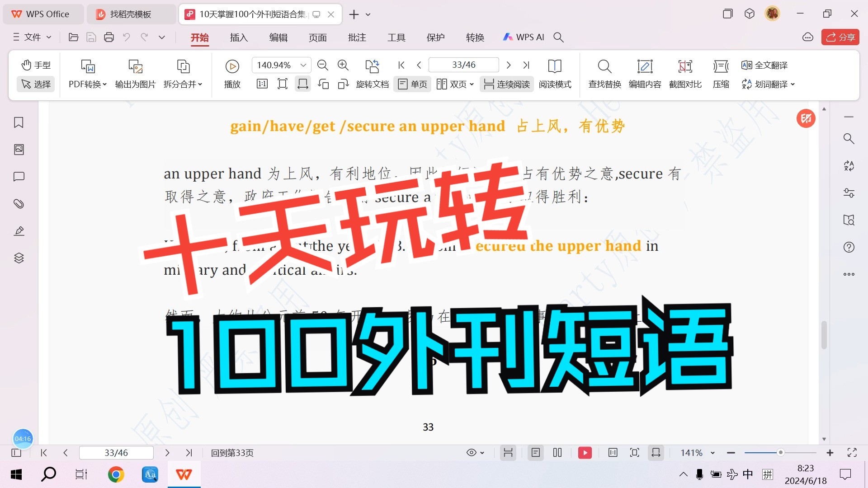This screenshot has width=868, height=488.
Task: Fit page to window icon
Action: pos(283,84)
